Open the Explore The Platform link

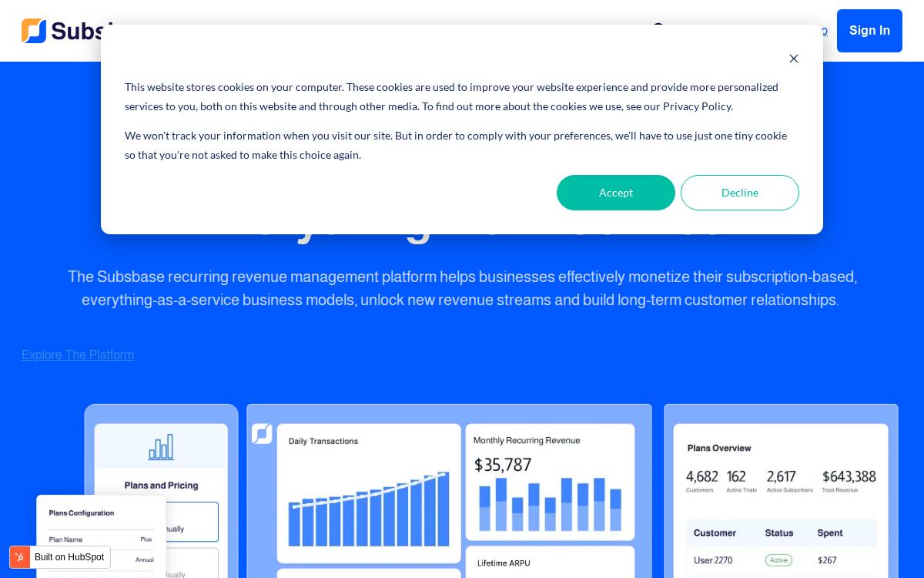pos(78,355)
